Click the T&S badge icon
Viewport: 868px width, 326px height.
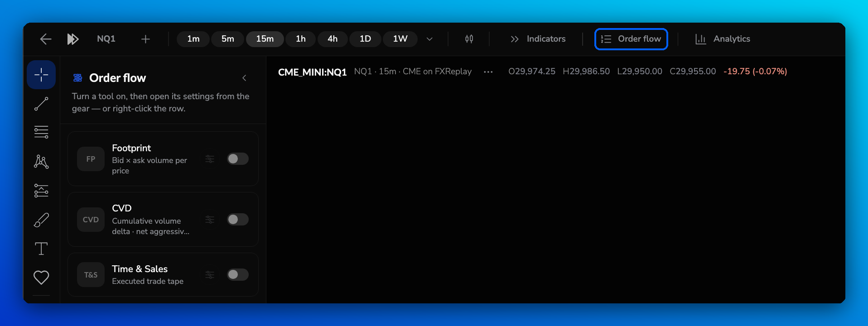pyautogui.click(x=91, y=275)
